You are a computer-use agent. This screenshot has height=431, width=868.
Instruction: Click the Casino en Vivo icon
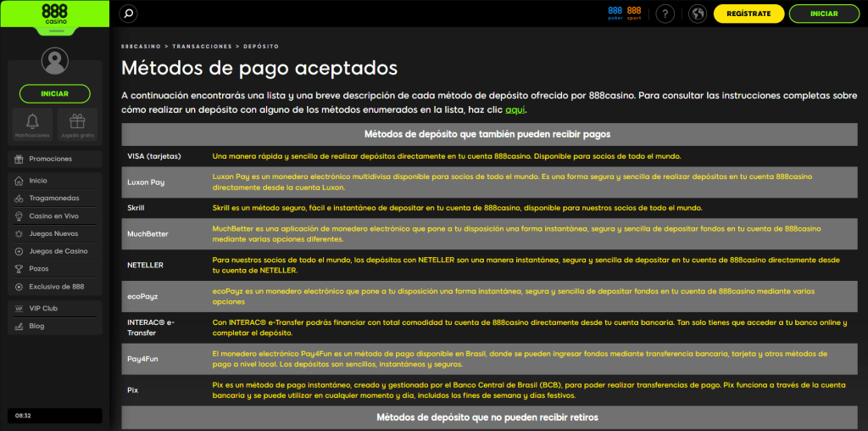(19, 216)
